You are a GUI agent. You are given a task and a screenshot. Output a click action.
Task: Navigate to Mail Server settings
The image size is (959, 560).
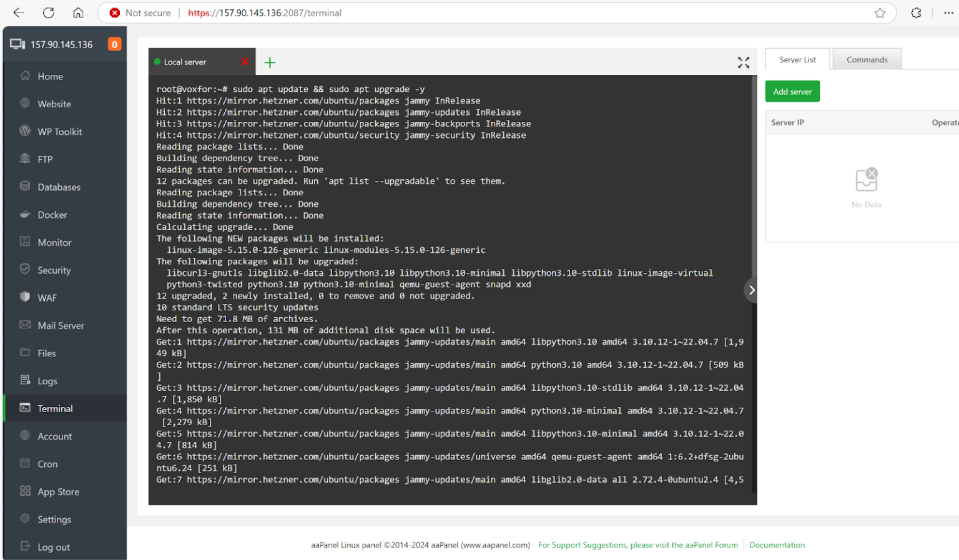61,325
